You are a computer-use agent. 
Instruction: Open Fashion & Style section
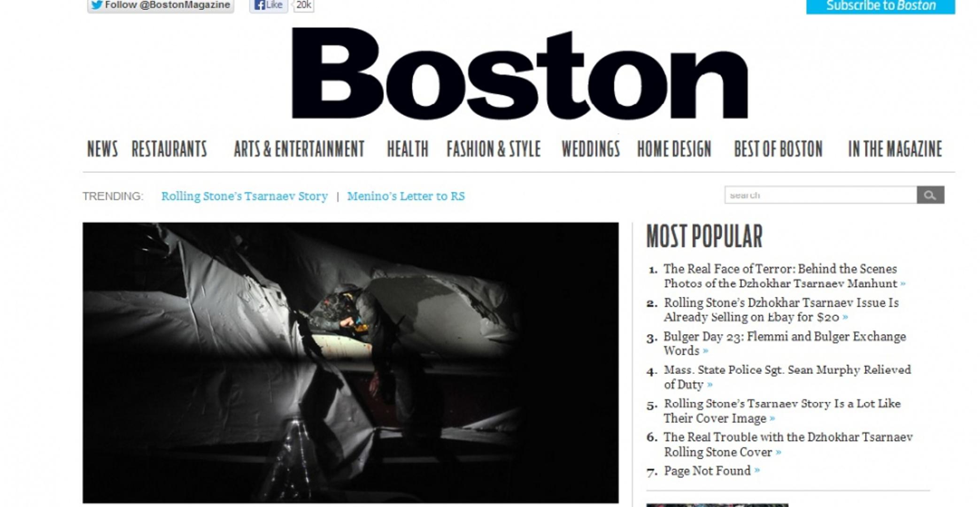[494, 149]
